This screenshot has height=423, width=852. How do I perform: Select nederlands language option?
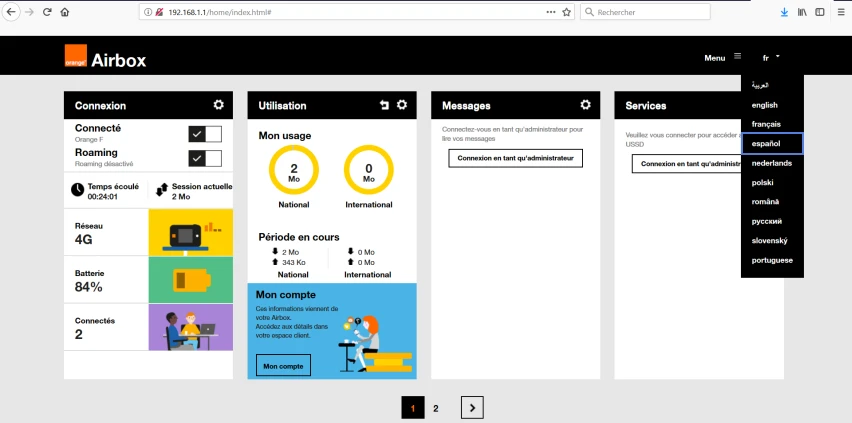pos(772,163)
